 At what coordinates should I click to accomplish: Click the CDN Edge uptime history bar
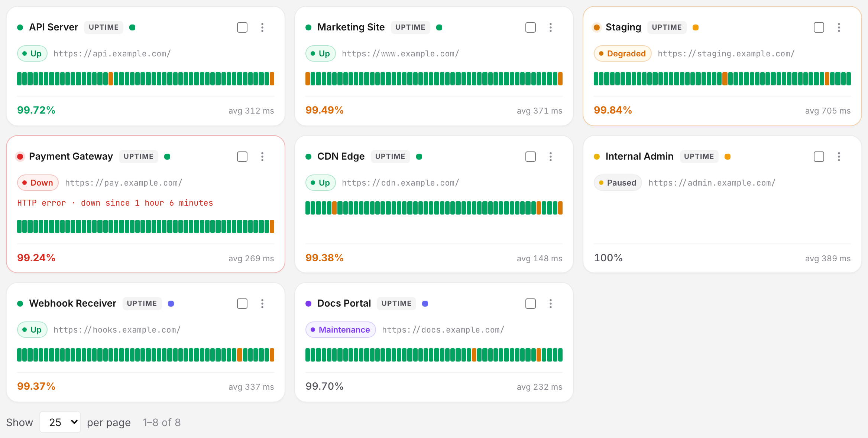434,208
